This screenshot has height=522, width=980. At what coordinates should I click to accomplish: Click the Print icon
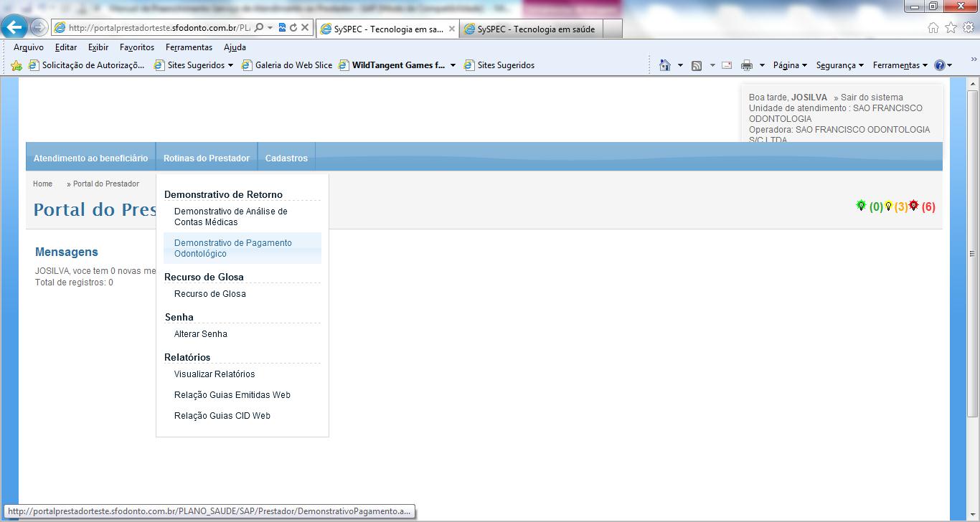[x=746, y=65]
